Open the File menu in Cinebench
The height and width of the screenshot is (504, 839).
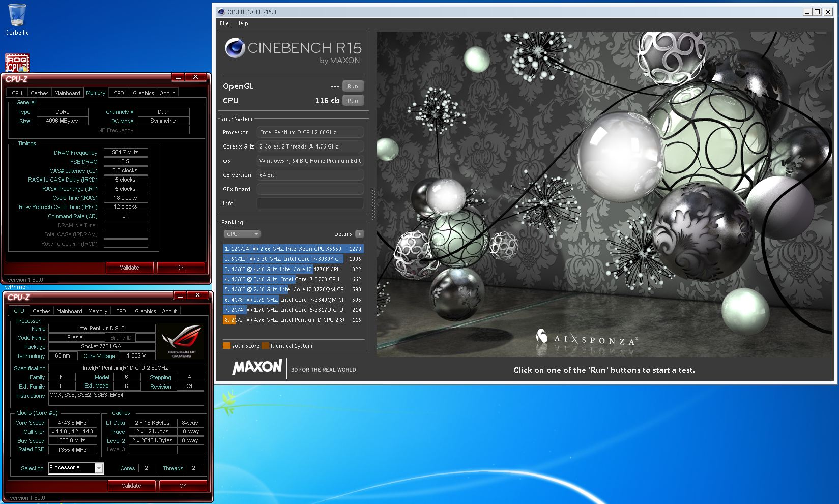[224, 23]
